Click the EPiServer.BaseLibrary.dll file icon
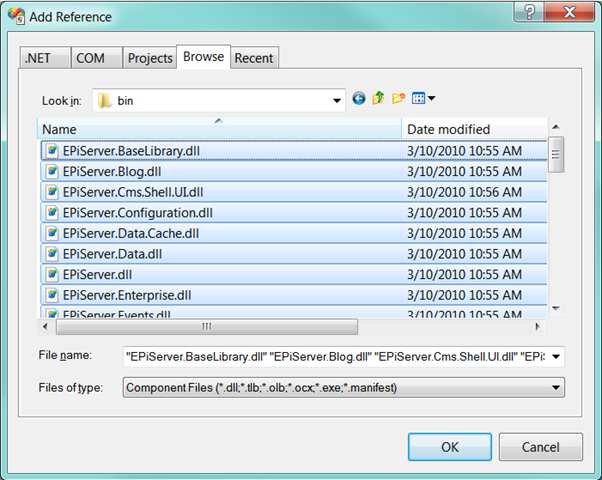The image size is (602, 480). click(52, 151)
